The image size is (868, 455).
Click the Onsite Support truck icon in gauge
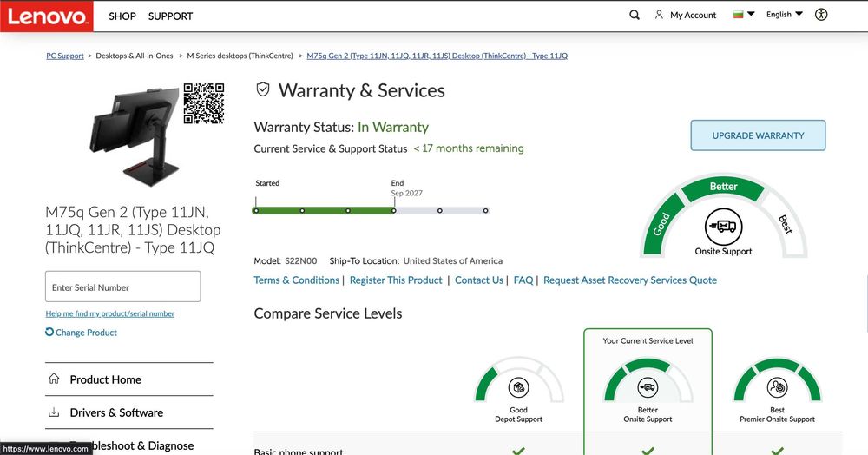pos(723,226)
